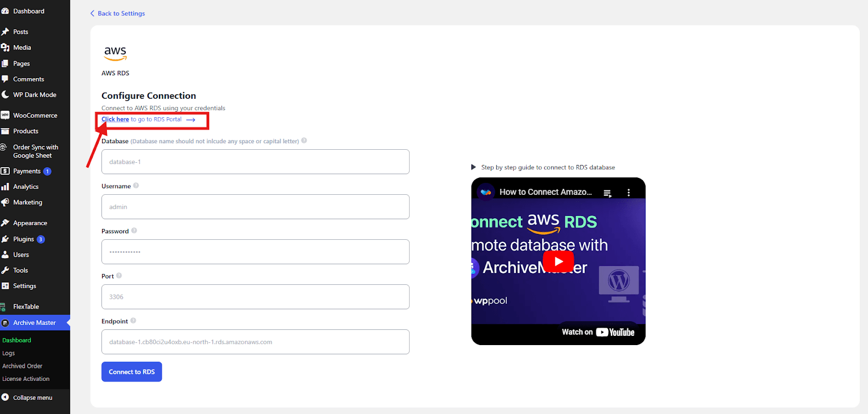Click the Username input field
Viewport: 868px width, 414px height.
point(256,207)
